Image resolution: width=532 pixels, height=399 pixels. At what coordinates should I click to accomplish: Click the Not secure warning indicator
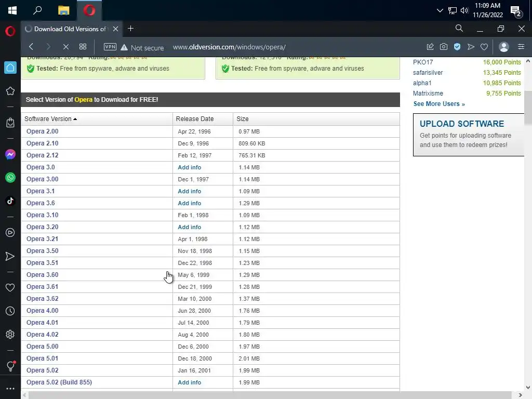click(142, 47)
